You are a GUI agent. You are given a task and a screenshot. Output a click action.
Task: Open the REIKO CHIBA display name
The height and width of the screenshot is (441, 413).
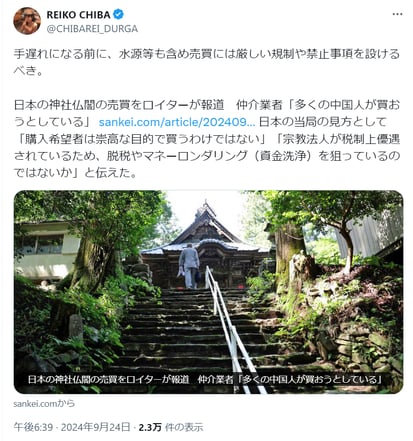pyautogui.click(x=78, y=15)
